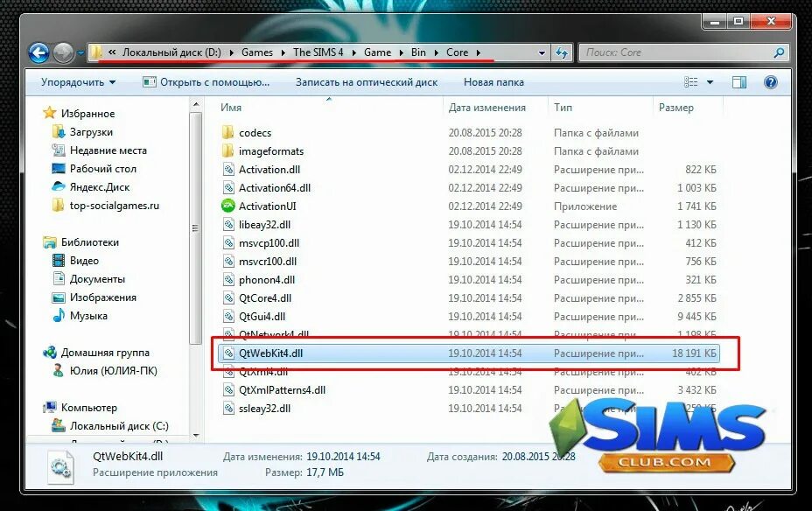This screenshot has width=812, height=511.
Task: Select msvcp100.dll file icon
Action: pyautogui.click(x=228, y=243)
